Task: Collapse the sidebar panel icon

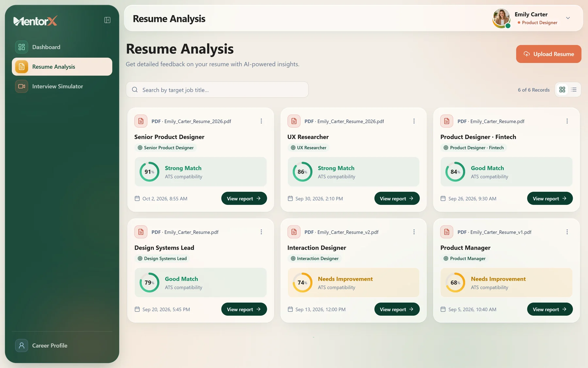Action: click(107, 20)
